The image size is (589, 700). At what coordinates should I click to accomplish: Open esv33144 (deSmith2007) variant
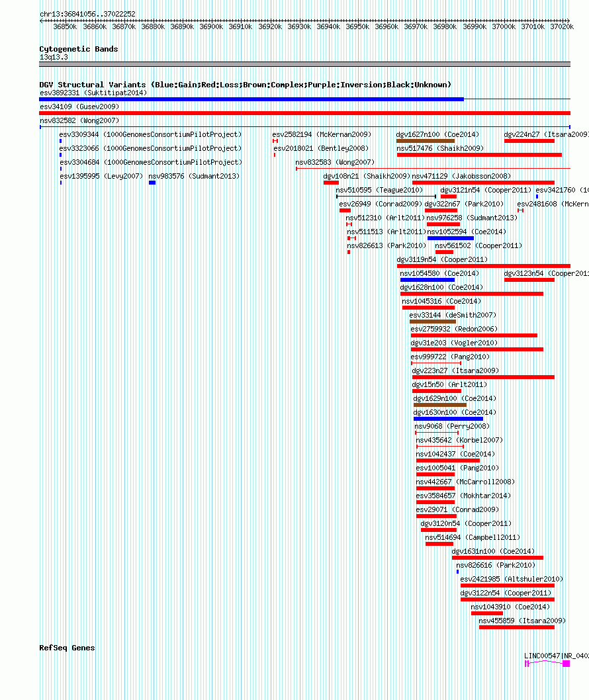453,315
